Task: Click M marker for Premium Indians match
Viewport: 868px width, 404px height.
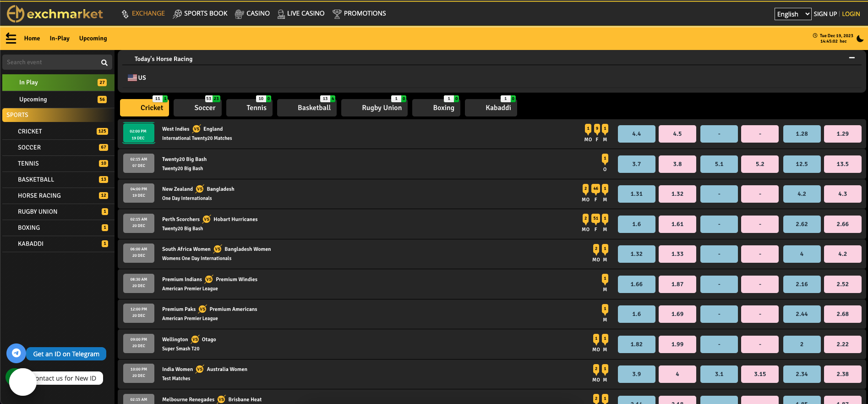Action: point(605,283)
